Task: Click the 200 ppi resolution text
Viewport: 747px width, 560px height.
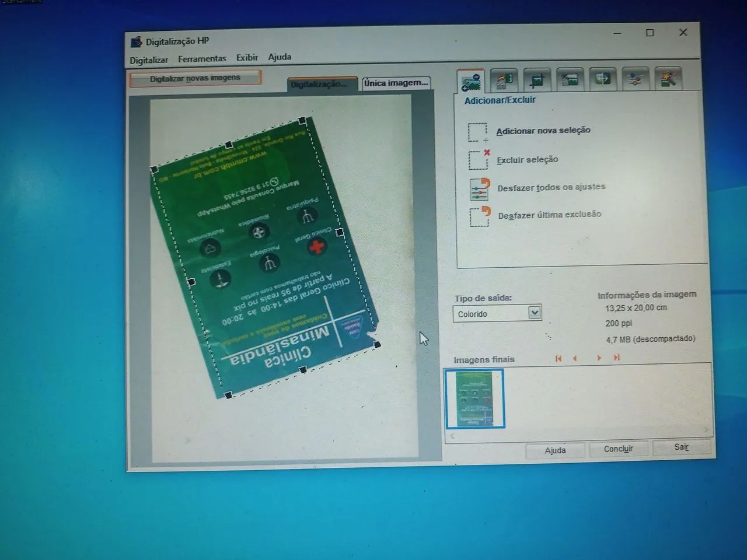Action: point(619,323)
